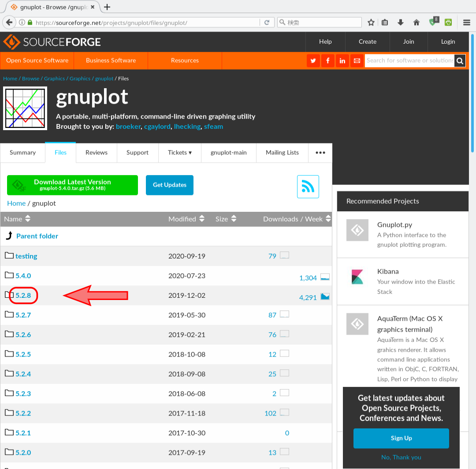Click Home link above file list
This screenshot has height=469, width=476.
tap(16, 203)
